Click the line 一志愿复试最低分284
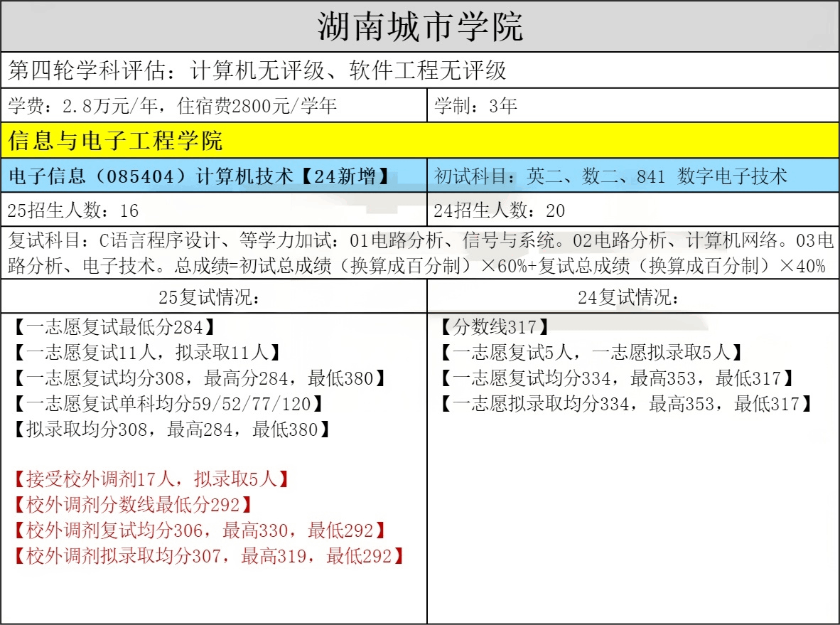The image size is (840, 625). (114, 328)
